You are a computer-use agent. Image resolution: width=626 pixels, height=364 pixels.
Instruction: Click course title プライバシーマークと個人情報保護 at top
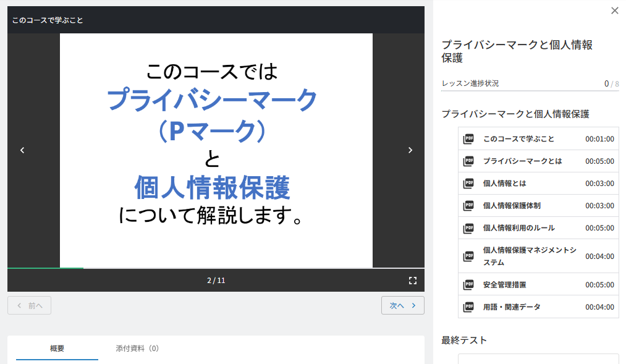(x=517, y=51)
